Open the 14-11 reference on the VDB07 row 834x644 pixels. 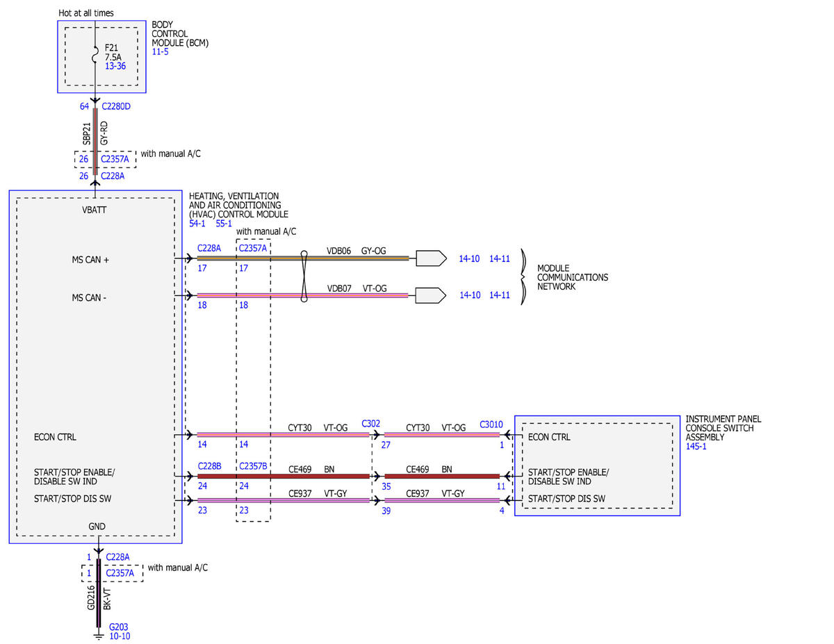(500, 295)
